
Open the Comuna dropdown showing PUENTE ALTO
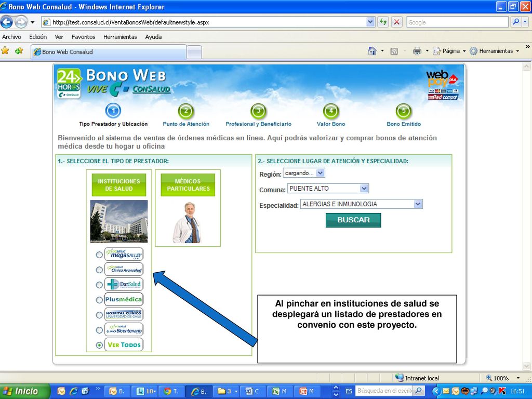point(328,188)
